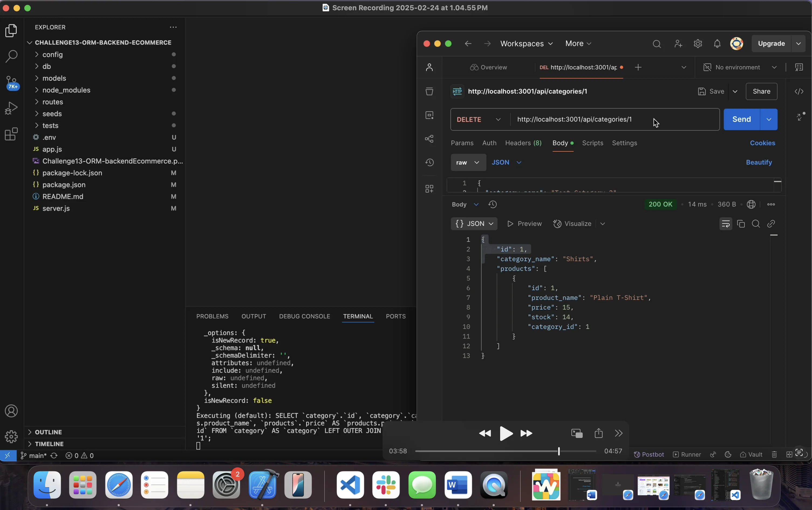Play the screen recording
Viewport: 812px width, 510px height.
click(x=506, y=433)
